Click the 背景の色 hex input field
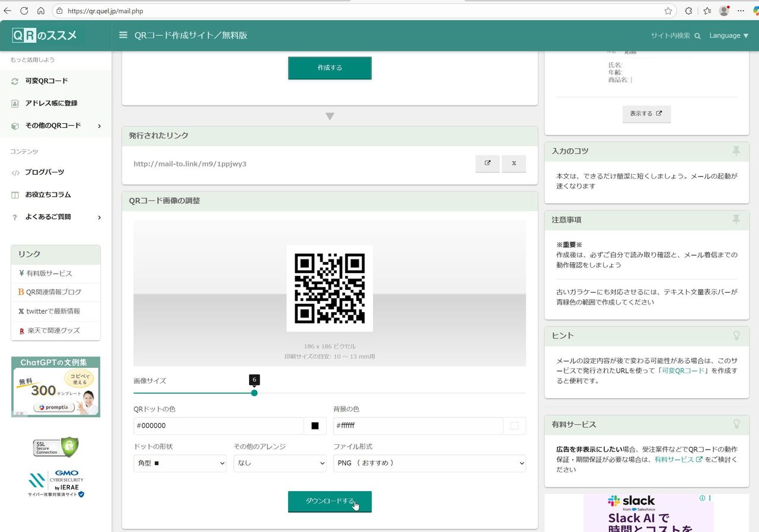759x532 pixels. click(x=419, y=426)
